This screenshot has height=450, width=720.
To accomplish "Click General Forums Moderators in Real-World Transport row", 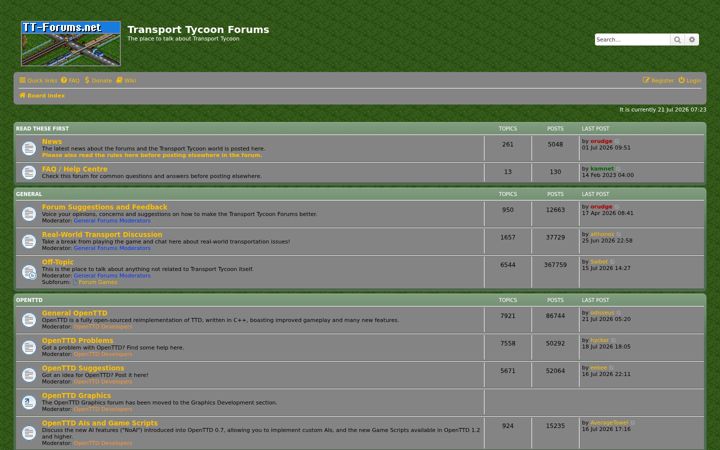I will tap(112, 248).
